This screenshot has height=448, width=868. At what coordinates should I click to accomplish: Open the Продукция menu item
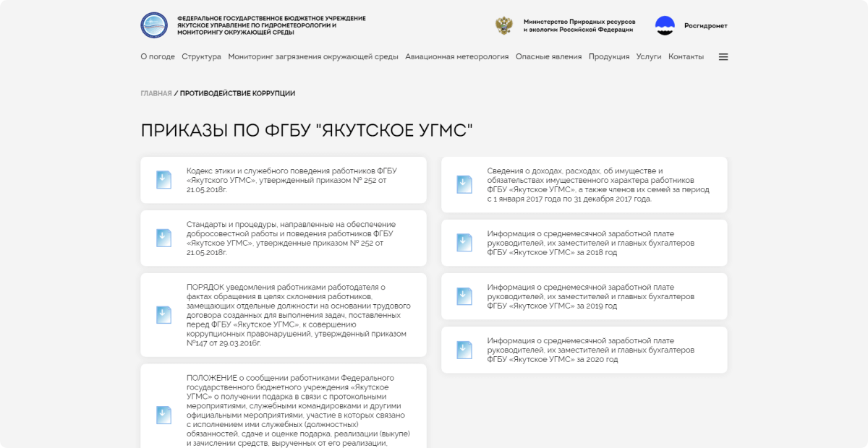click(x=609, y=56)
